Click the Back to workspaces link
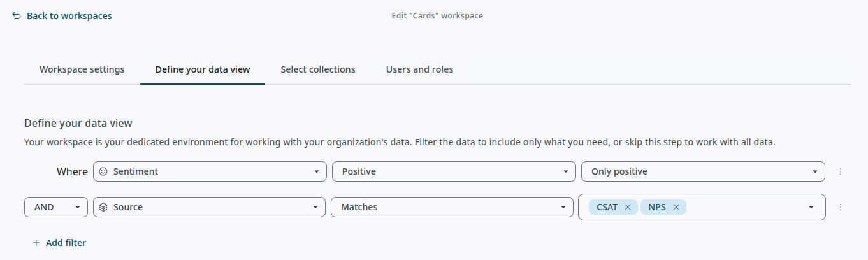868x260 pixels. [69, 16]
